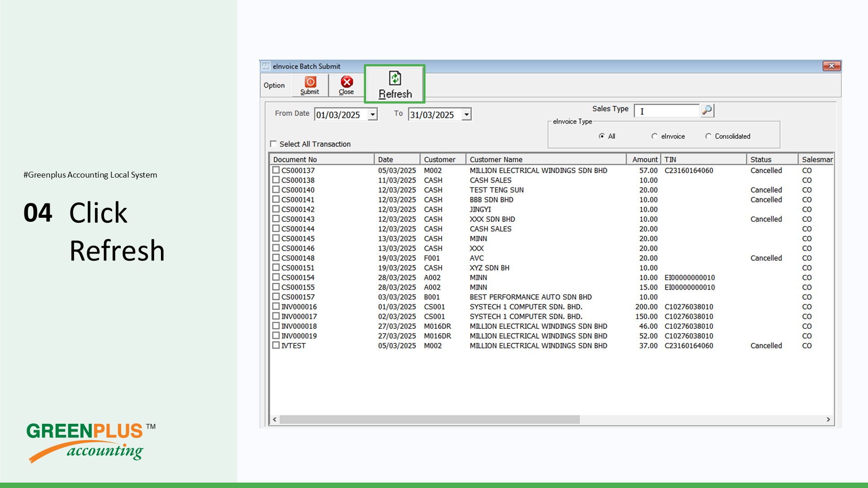This screenshot has width=868, height=488.
Task: Tick checkbox for CS000140
Action: (x=276, y=189)
